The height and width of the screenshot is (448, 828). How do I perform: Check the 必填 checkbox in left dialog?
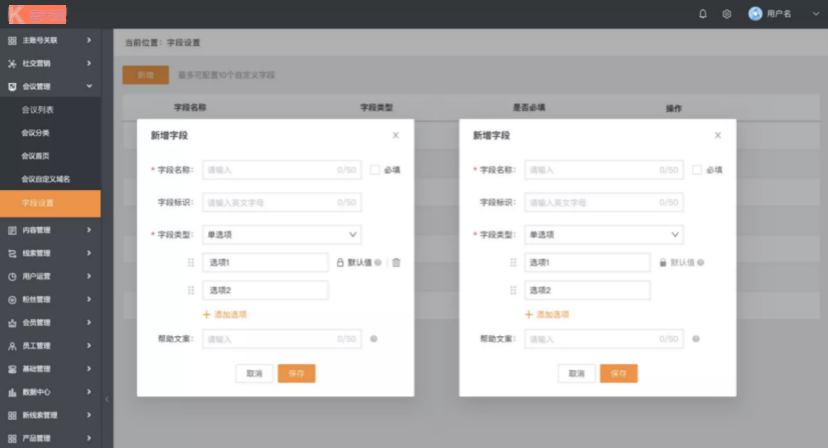[x=375, y=170]
